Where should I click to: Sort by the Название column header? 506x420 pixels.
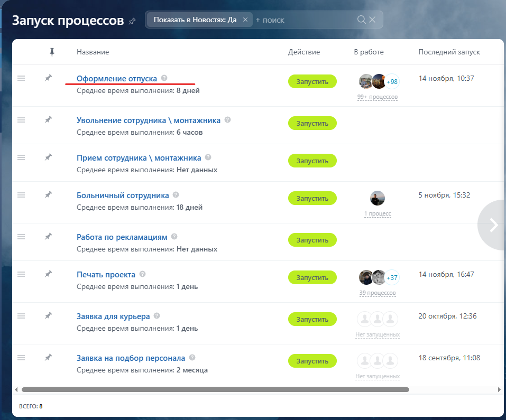tap(93, 52)
